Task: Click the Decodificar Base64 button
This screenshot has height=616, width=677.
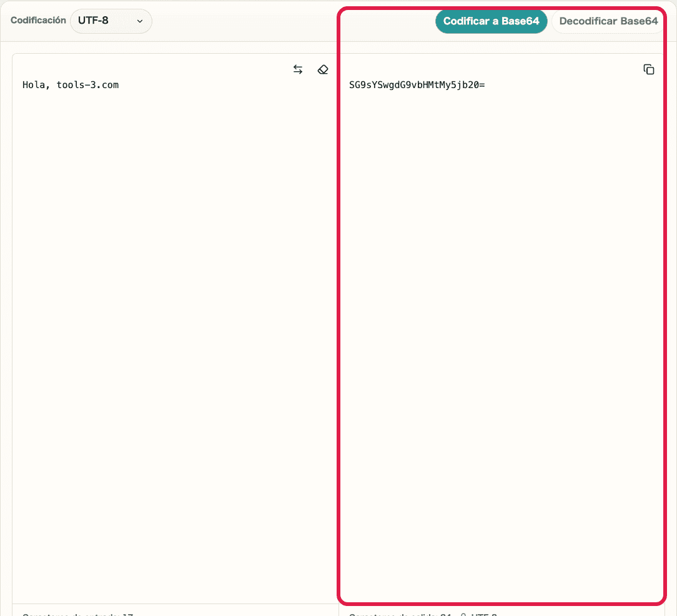Action: coord(608,21)
